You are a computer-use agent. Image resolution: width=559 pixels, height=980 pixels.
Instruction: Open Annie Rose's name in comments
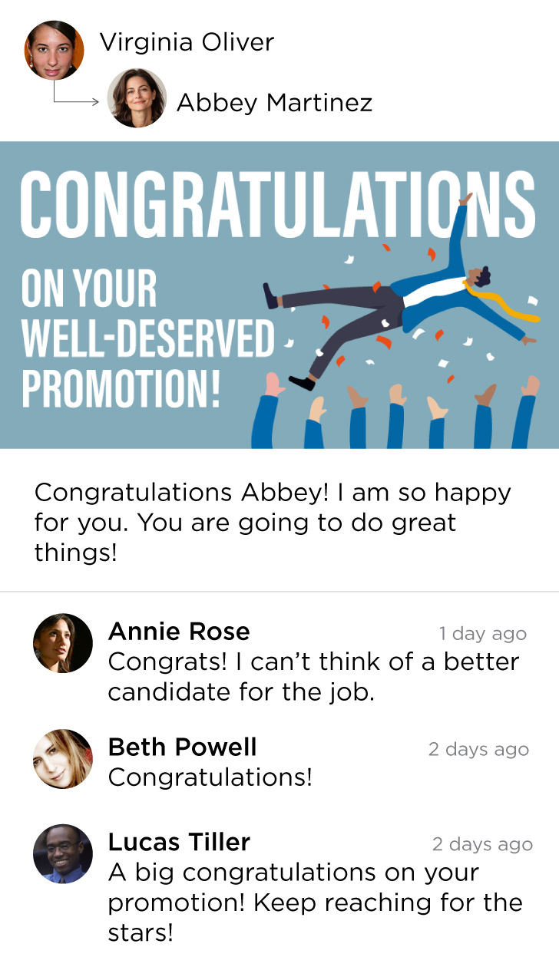pos(179,632)
